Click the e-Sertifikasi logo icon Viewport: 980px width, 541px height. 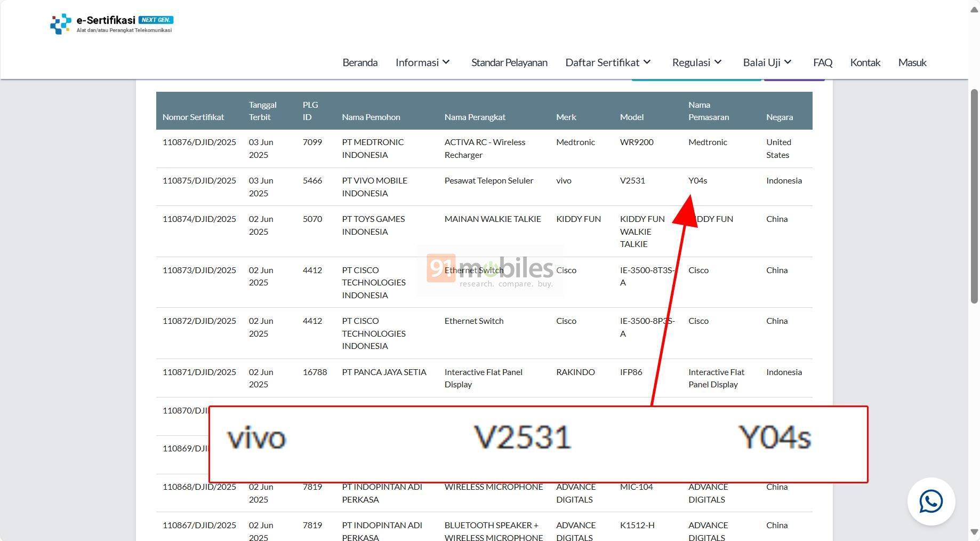[x=60, y=24]
